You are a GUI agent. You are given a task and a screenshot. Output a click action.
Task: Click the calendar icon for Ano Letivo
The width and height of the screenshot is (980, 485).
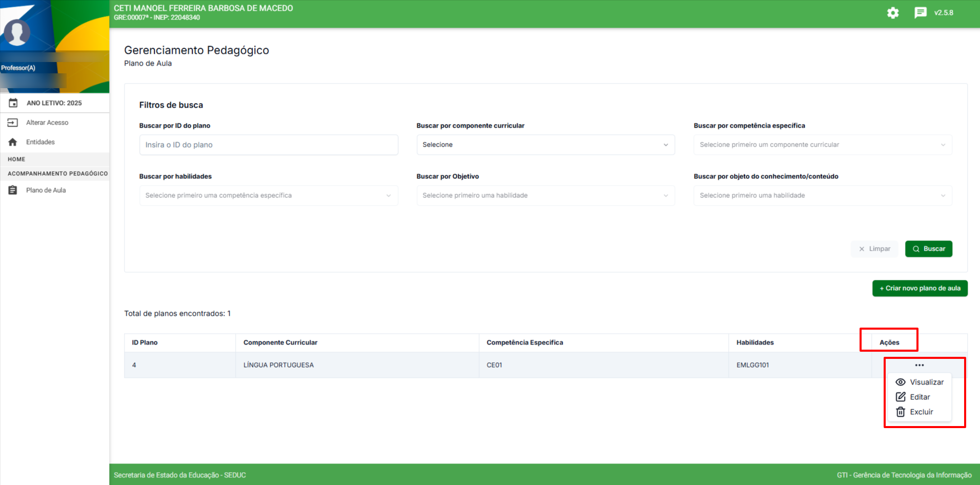click(13, 103)
